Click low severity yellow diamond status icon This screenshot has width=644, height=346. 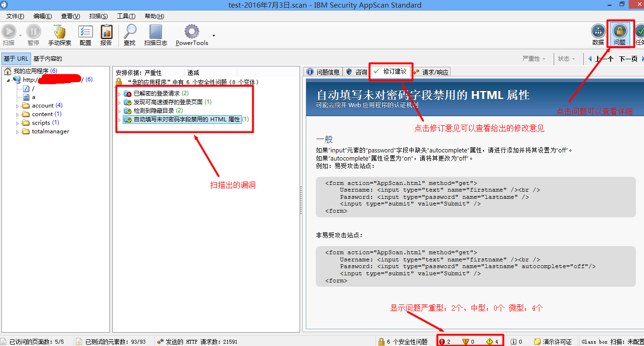(490, 342)
